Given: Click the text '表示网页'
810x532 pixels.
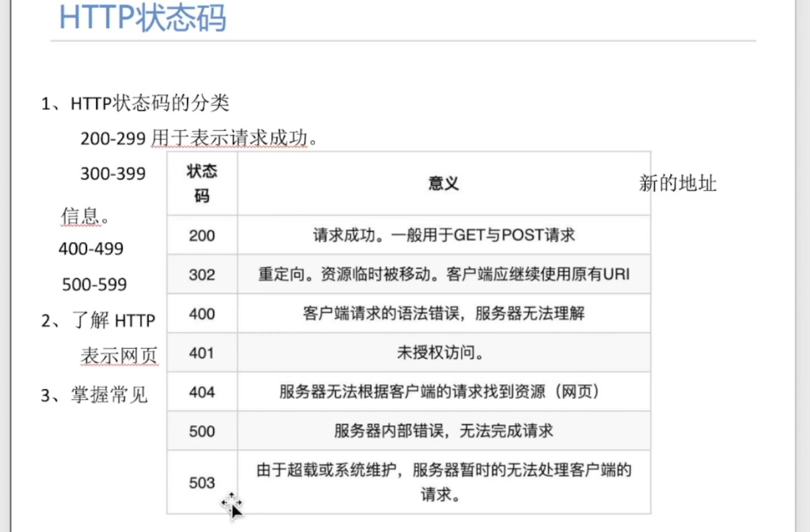Looking at the screenshot, I should (x=119, y=356).
